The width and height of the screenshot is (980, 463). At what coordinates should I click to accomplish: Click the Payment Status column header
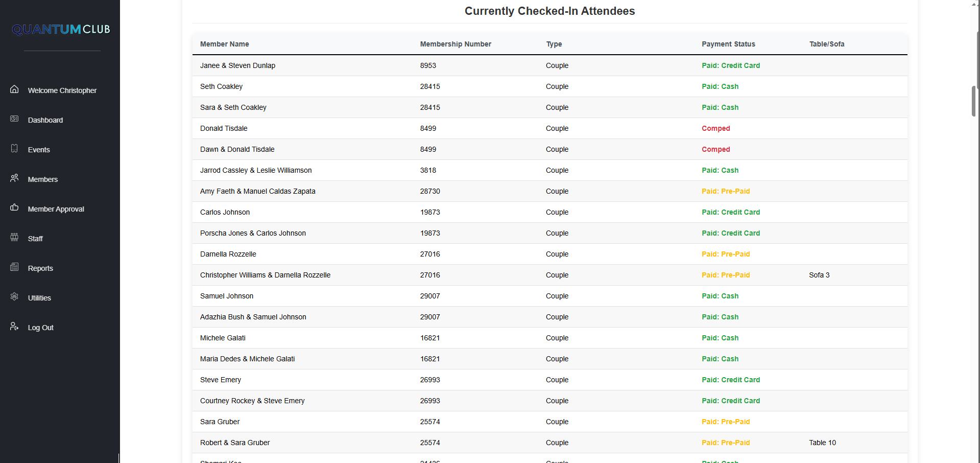pyautogui.click(x=728, y=44)
